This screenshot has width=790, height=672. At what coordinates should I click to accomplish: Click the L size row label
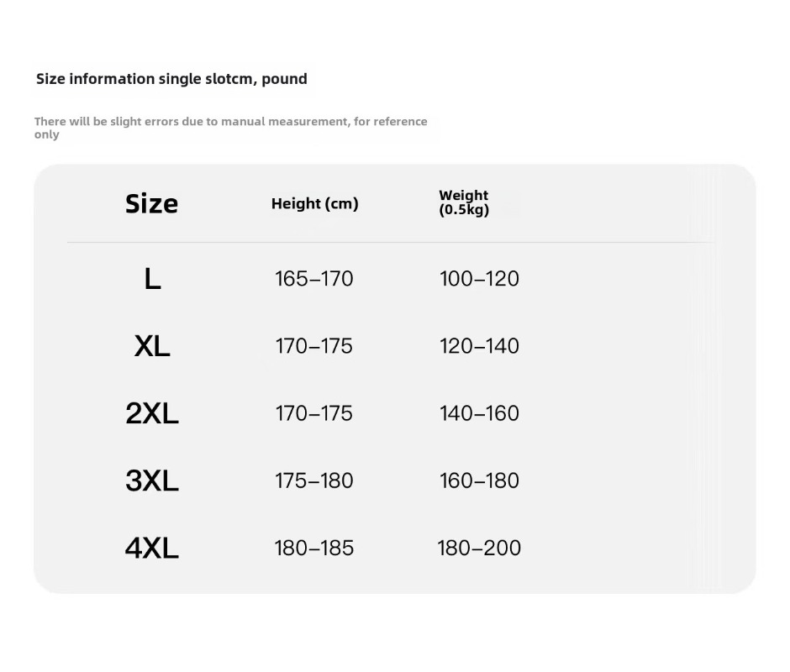(x=152, y=279)
